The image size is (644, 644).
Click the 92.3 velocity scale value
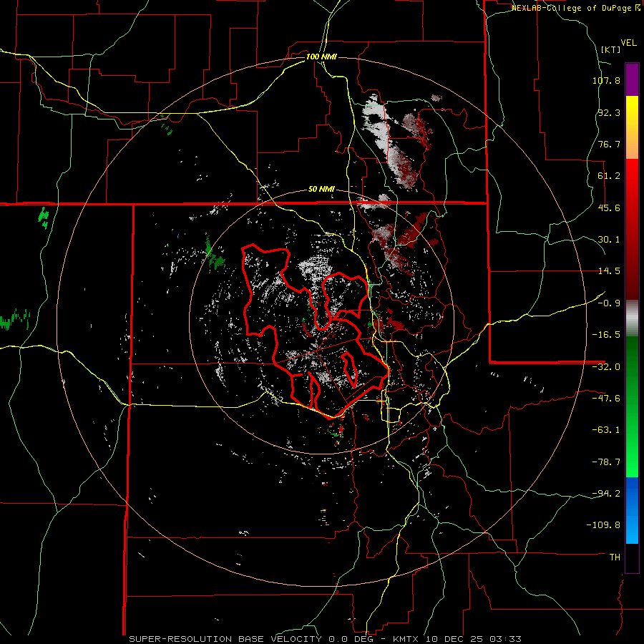pyautogui.click(x=609, y=112)
